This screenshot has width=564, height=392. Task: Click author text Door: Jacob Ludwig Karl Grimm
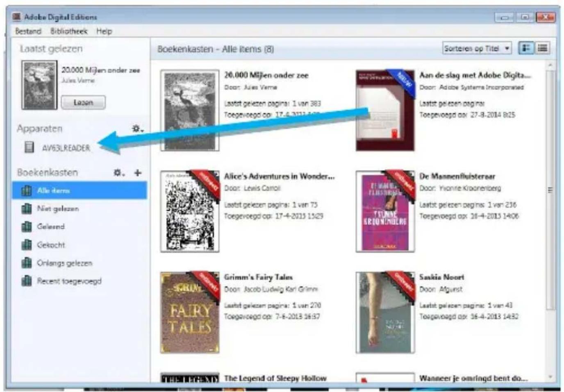pos(271,289)
